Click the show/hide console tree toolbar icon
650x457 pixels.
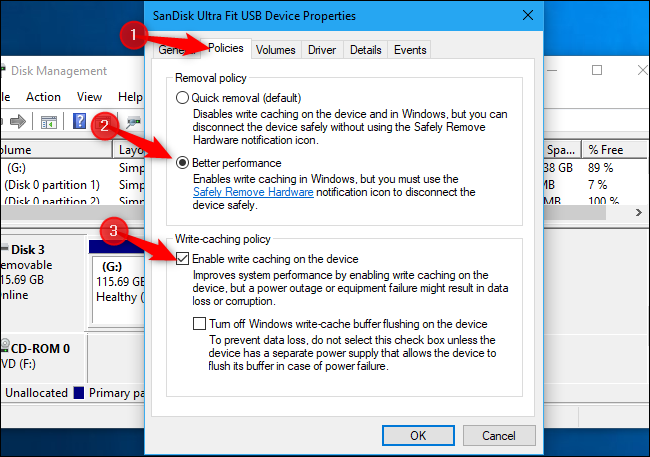click(49, 122)
